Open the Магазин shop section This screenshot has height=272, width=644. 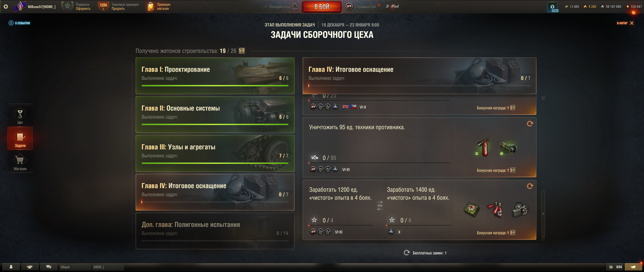(20, 162)
